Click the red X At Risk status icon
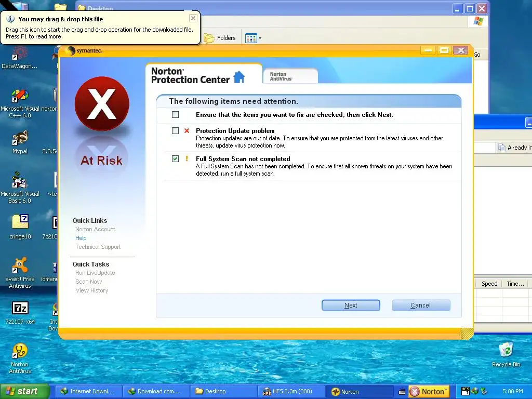The image size is (532, 399). click(102, 103)
